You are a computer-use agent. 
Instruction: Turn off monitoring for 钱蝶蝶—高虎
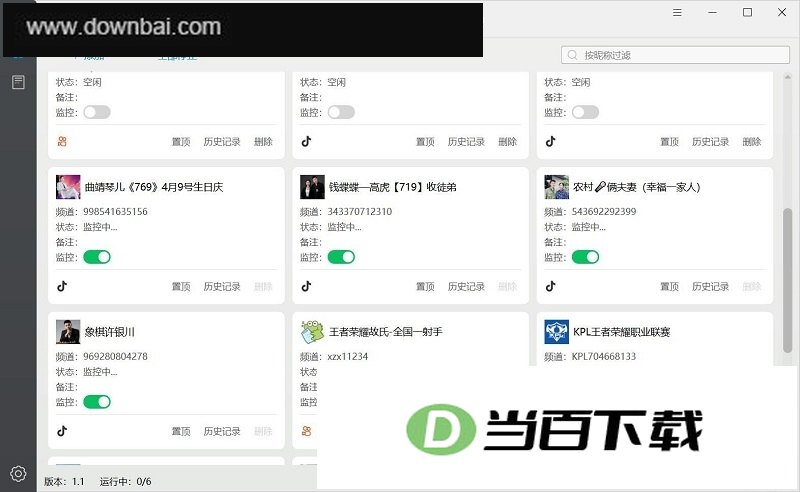pos(341,257)
